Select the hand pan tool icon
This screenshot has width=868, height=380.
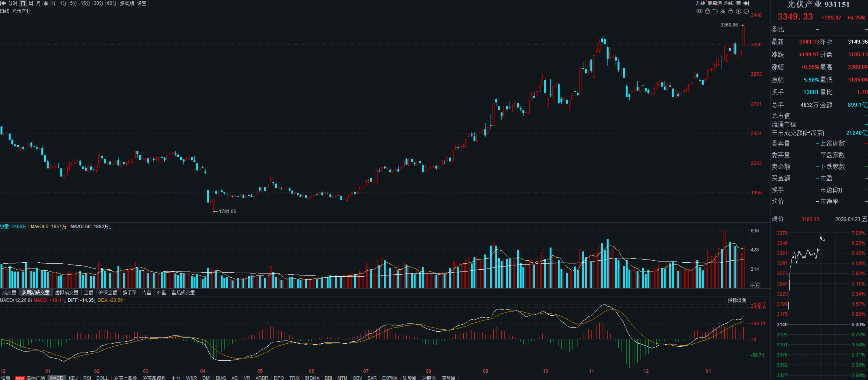[707, 11]
